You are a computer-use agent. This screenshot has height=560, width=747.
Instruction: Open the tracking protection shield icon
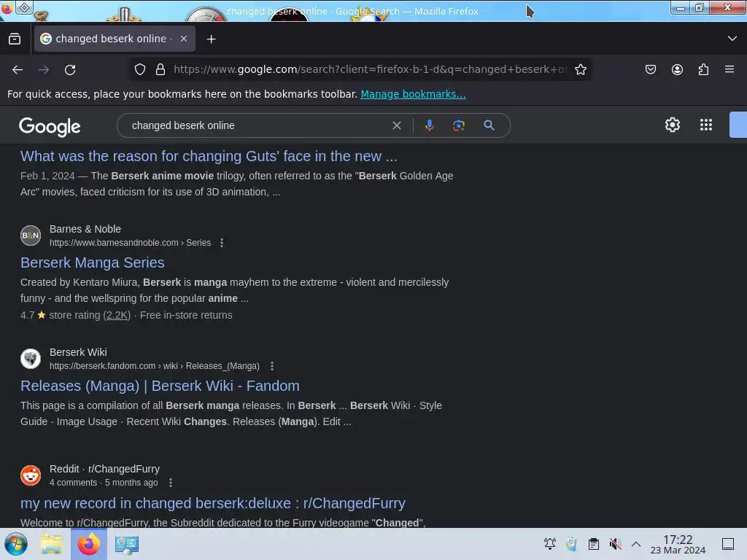139,69
